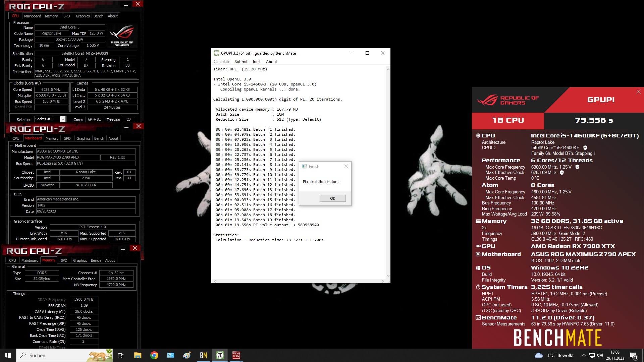Click the GPUPI vertical scrollbar down arrow
The height and width of the screenshot is (362, 644).
pos(388,276)
